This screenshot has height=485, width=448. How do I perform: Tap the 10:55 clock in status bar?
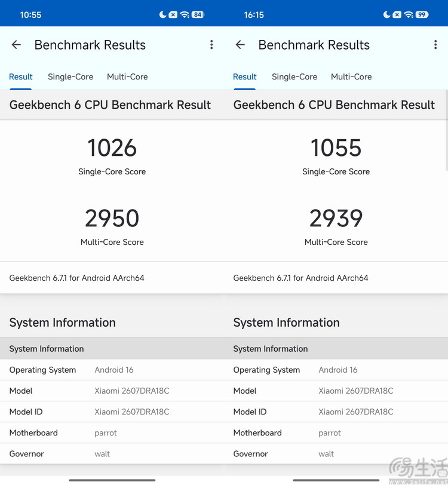30,15
